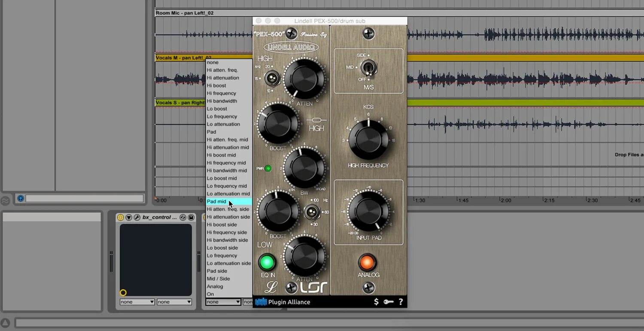Image resolution: width=644 pixels, height=331 pixels.
Task: Click the hot-swap preset icon on bx_control
Action: (183, 217)
